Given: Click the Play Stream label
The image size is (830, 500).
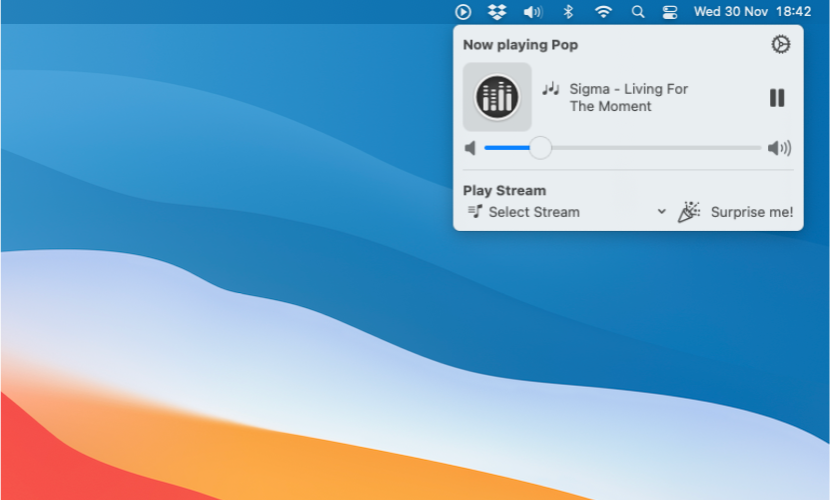Looking at the screenshot, I should click(x=504, y=190).
